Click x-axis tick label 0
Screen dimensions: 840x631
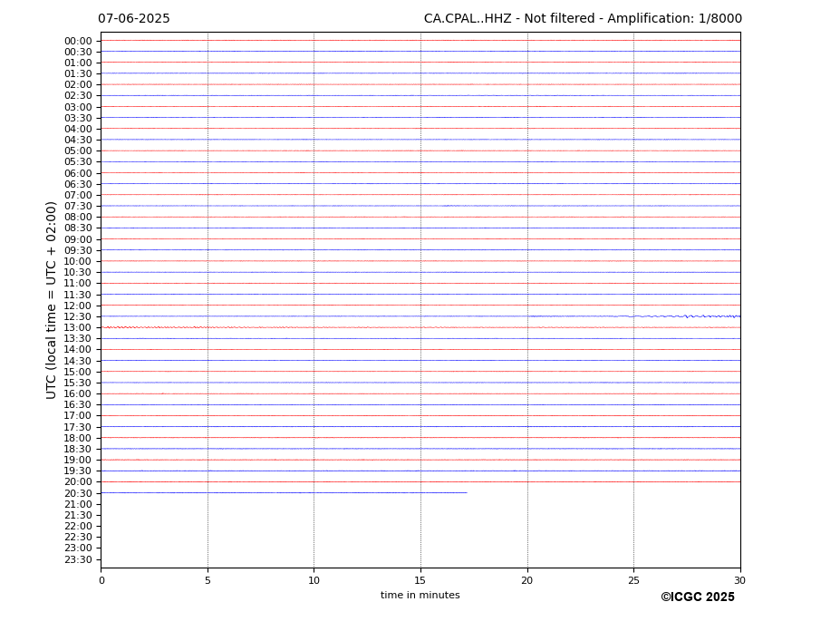point(101,580)
